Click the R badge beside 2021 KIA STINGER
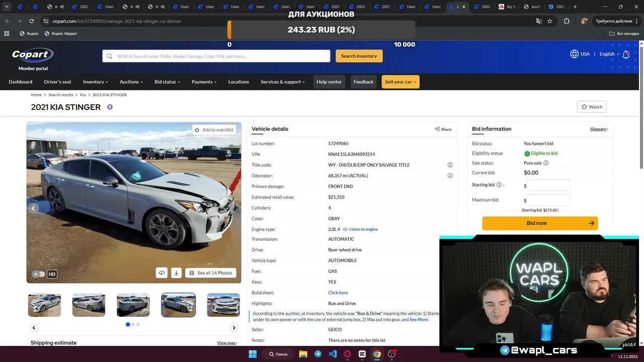The width and height of the screenshot is (644, 362). click(110, 107)
